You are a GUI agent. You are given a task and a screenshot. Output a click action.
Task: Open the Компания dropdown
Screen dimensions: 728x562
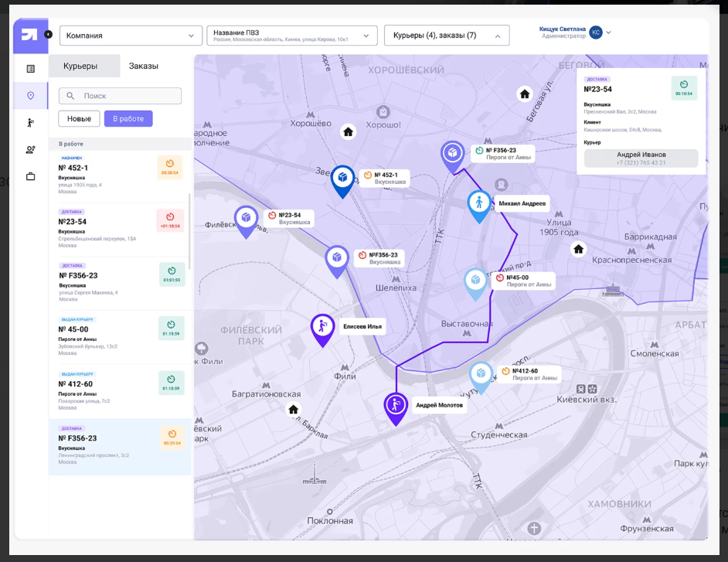pyautogui.click(x=131, y=36)
